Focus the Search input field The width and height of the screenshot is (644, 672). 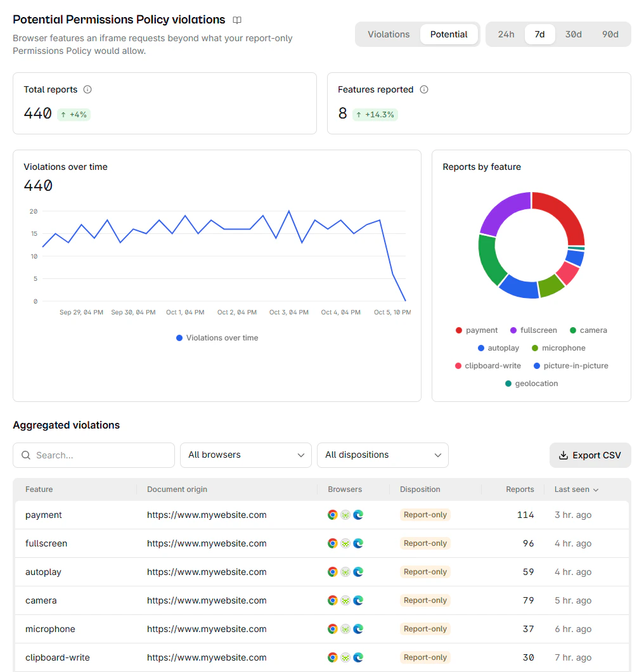tap(94, 455)
